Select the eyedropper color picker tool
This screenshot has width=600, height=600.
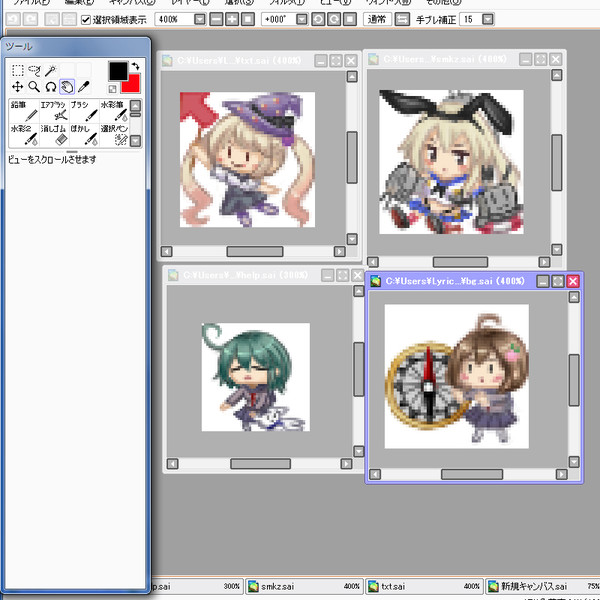coord(83,86)
